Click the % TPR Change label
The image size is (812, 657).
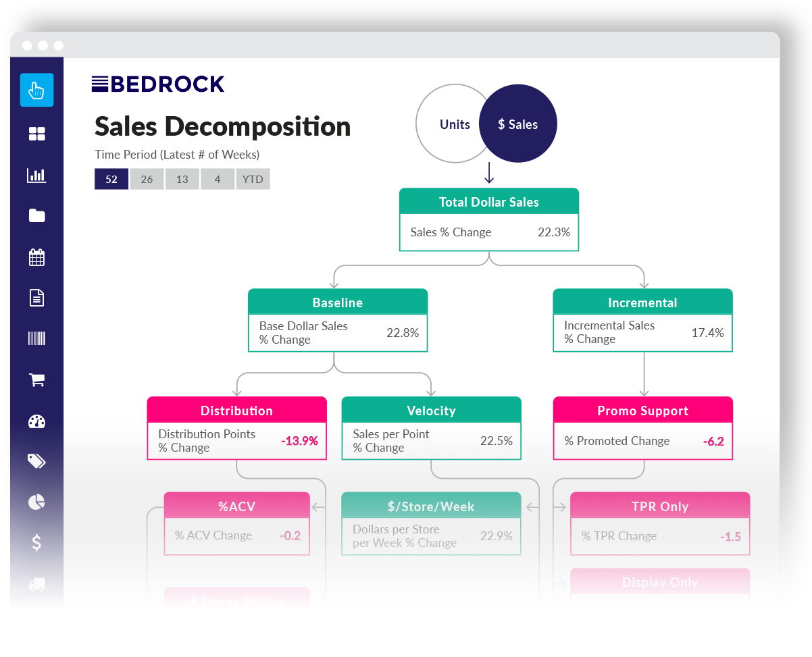click(619, 537)
